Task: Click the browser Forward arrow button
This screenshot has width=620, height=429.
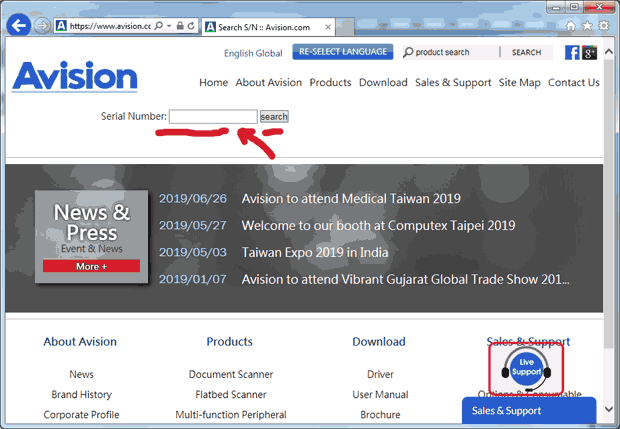Action: tap(42, 26)
